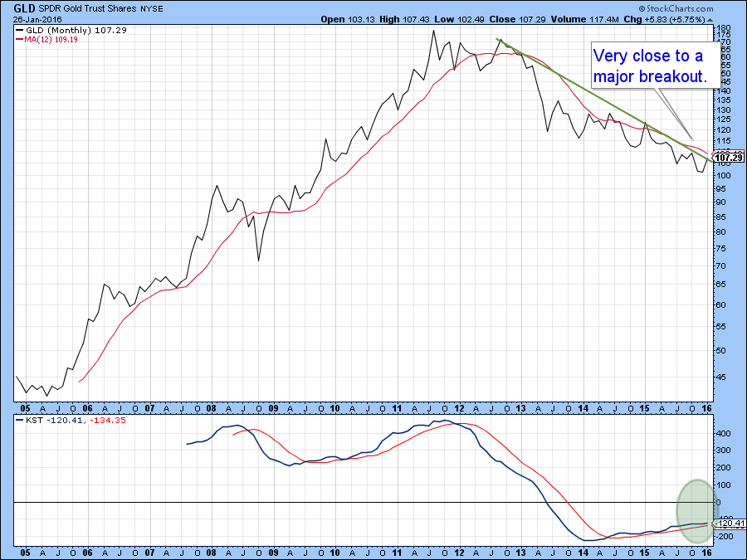Screen dimensions: 747x560
Task: Click year 06 on the KST panel time axis
Action: point(87,553)
